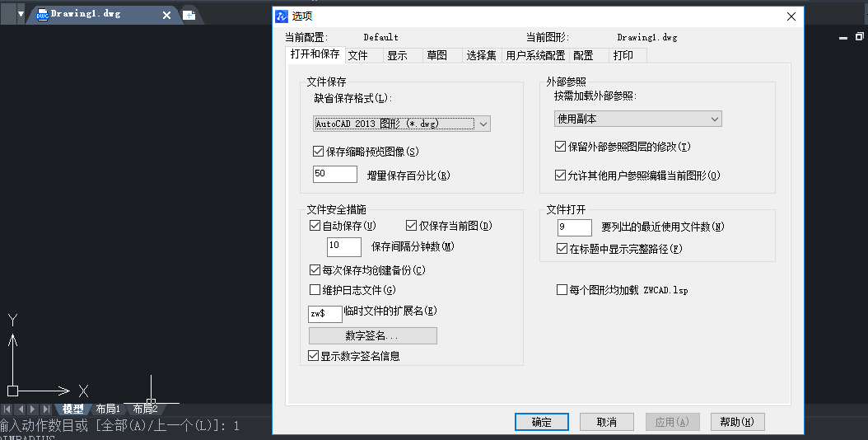868x440 pixels.
Task: Uncheck 自动保存 automatic save checkbox
Action: [x=314, y=226]
